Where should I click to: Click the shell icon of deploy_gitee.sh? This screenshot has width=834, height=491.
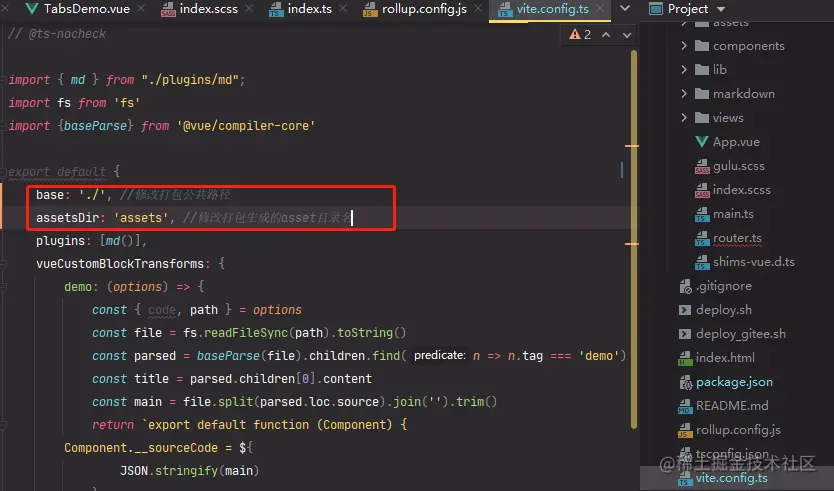point(685,334)
